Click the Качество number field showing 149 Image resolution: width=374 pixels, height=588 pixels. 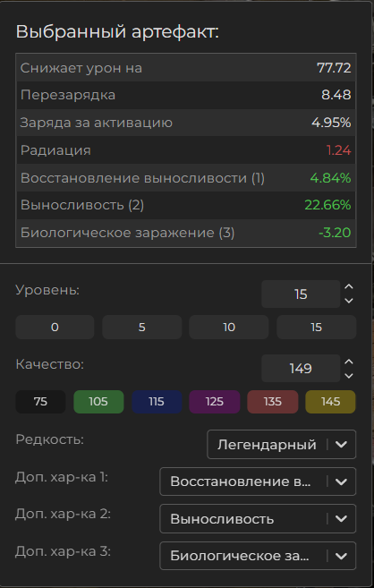point(301,368)
